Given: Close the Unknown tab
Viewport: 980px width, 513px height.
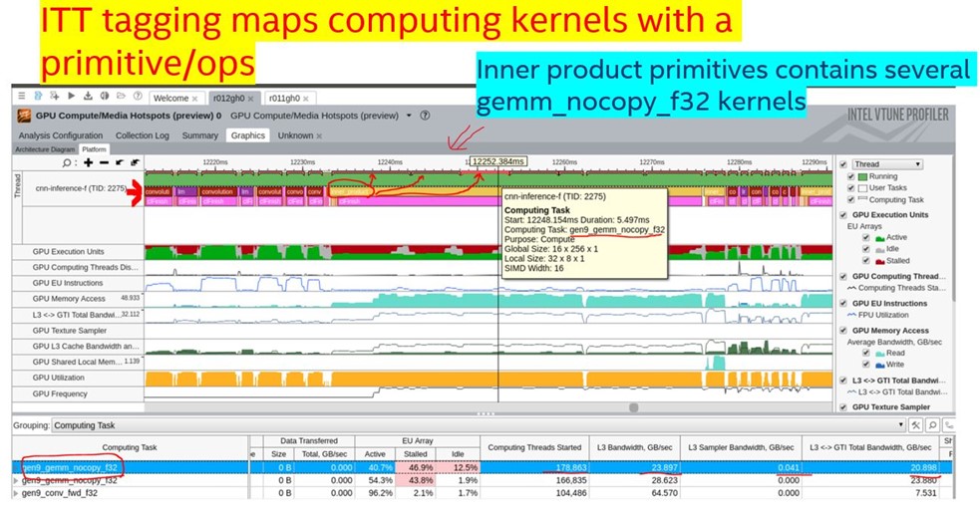Looking at the screenshot, I should point(319,135).
